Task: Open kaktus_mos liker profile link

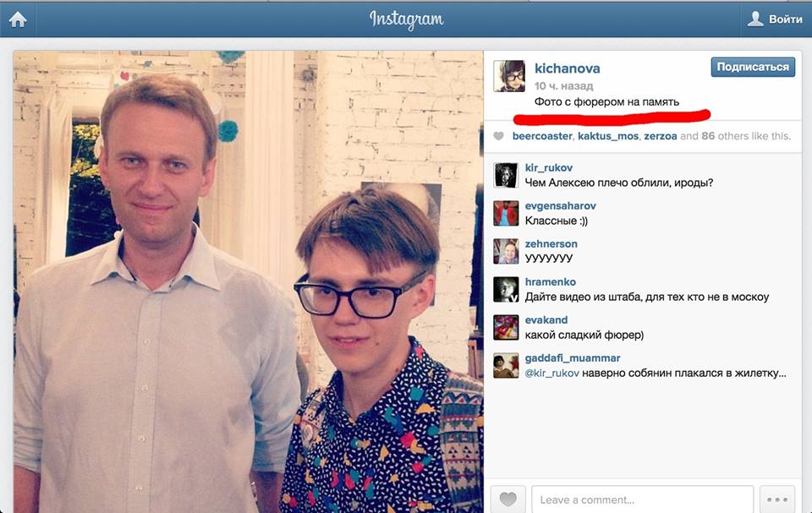Action: coord(608,136)
